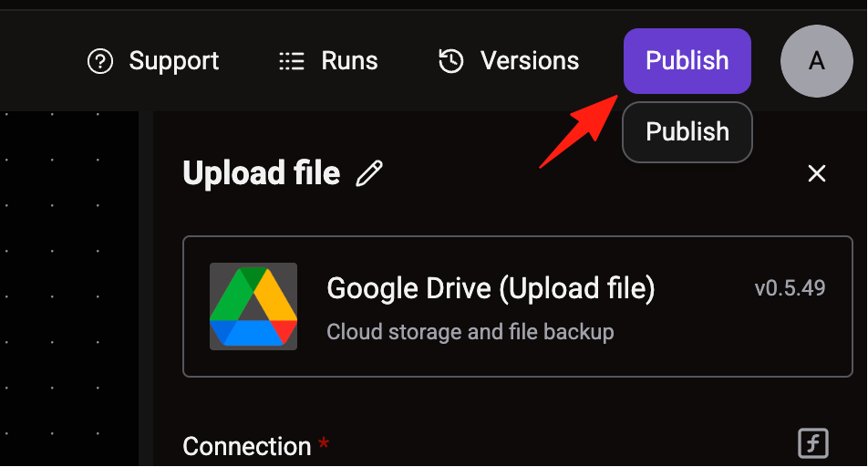Screen dimensions: 868x467
Task: Open the Runs view
Action: click(x=349, y=61)
